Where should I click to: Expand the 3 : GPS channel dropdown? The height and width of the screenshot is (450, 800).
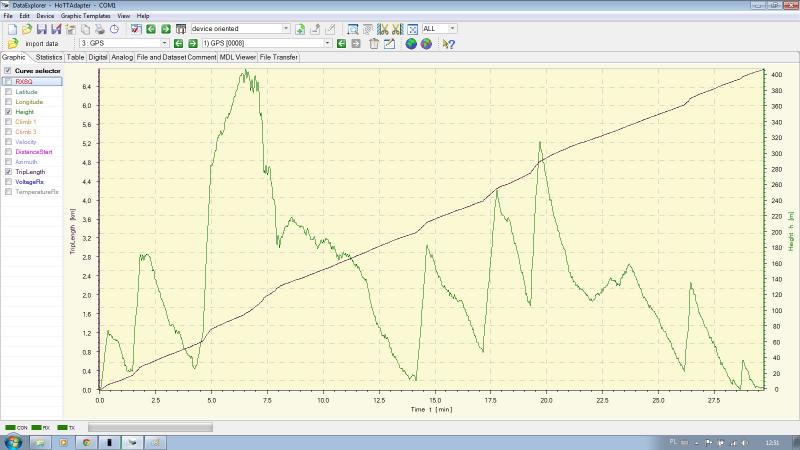pyautogui.click(x=164, y=44)
